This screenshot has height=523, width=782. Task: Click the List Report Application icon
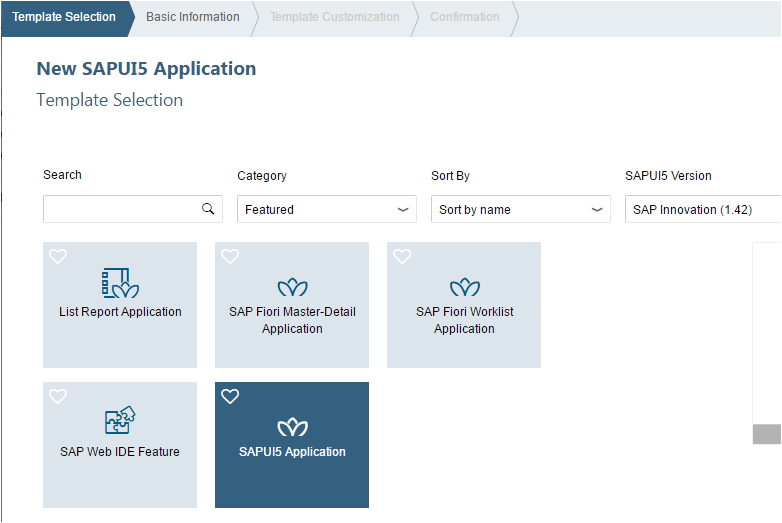[120, 283]
